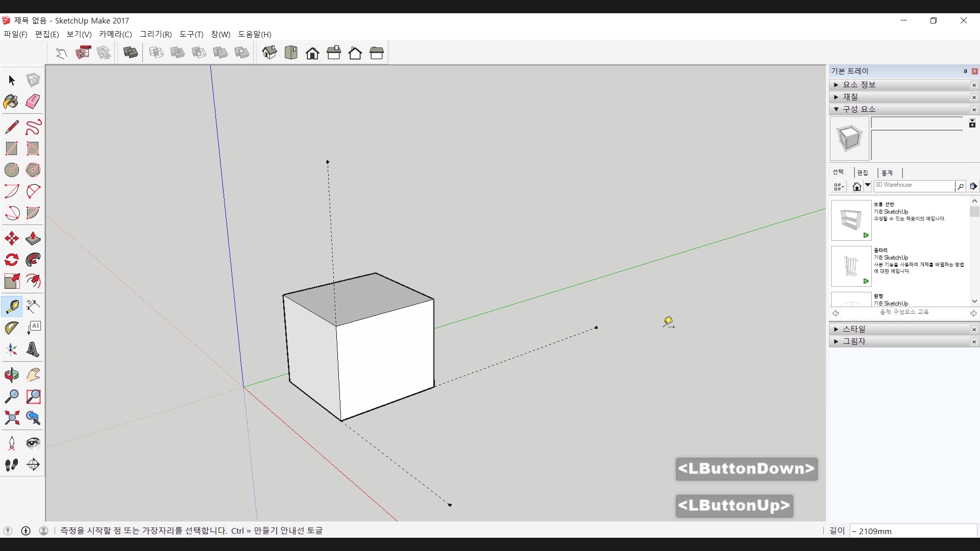This screenshot has width=980, height=551.
Task: Open the components navigation dropdown arrow
Action: pos(867,186)
